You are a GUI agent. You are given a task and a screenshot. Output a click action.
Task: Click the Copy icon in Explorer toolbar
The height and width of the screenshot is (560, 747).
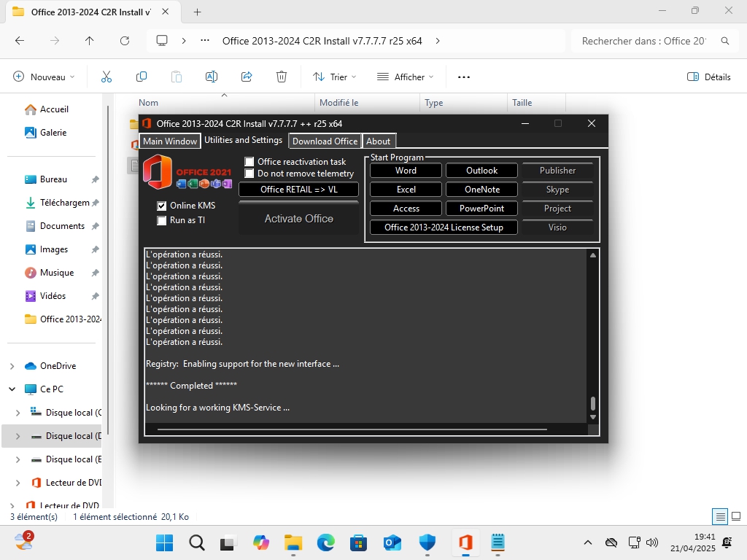[x=142, y=77]
